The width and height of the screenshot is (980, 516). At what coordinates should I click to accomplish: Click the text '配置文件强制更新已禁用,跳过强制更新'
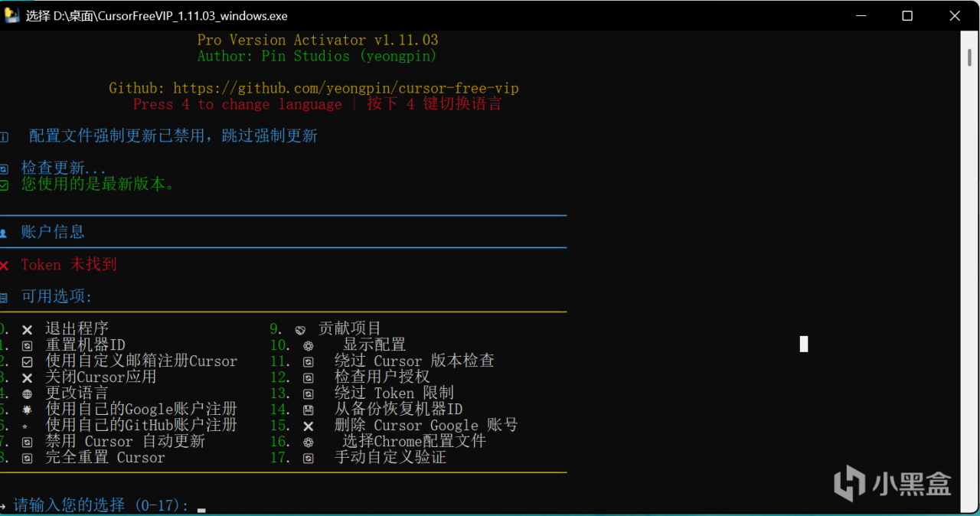(173, 136)
